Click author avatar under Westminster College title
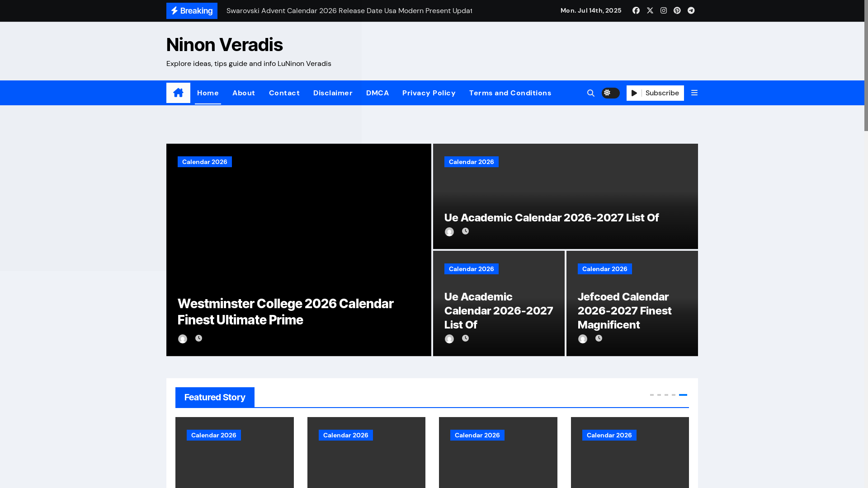Screen dimensions: 868x488 click(x=183, y=339)
